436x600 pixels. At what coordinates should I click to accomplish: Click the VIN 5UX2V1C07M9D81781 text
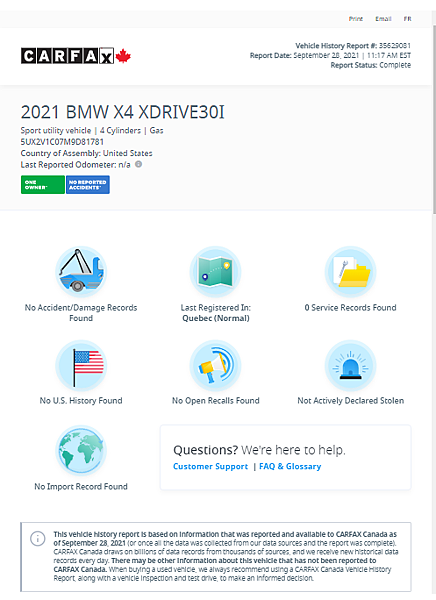[x=62, y=142]
